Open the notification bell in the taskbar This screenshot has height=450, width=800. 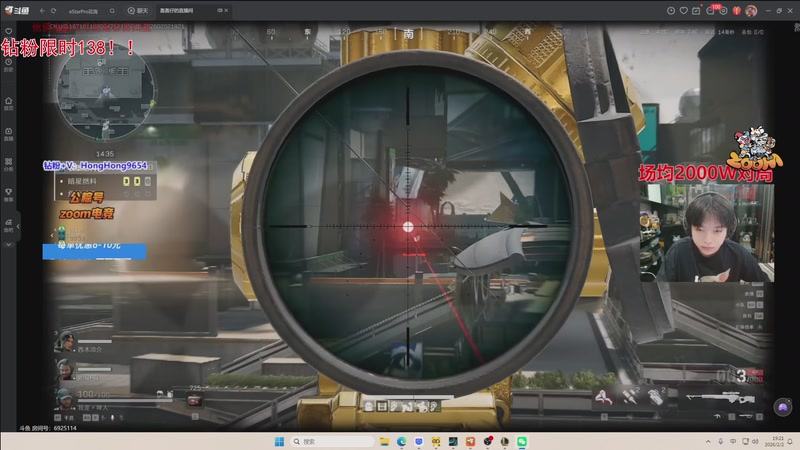[x=790, y=442]
